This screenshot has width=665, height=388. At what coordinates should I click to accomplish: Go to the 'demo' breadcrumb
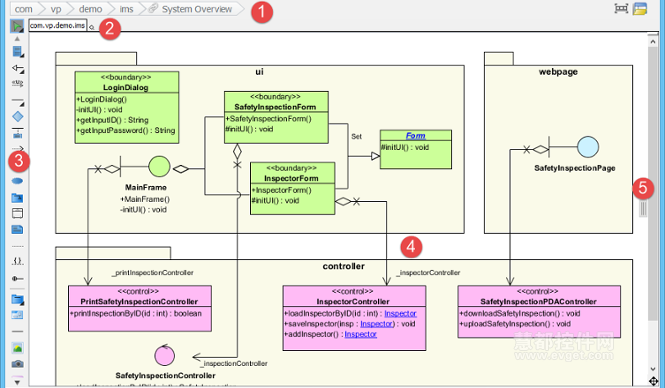(90, 9)
